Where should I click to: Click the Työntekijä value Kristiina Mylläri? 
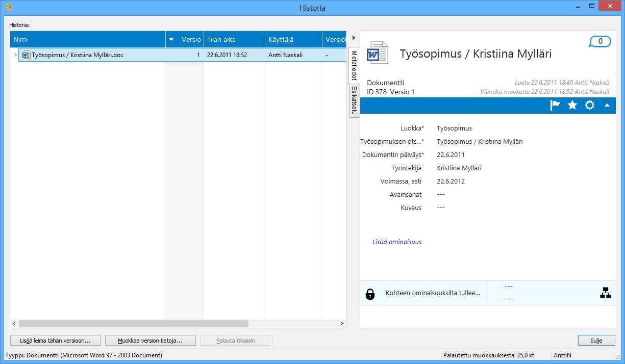[459, 168]
